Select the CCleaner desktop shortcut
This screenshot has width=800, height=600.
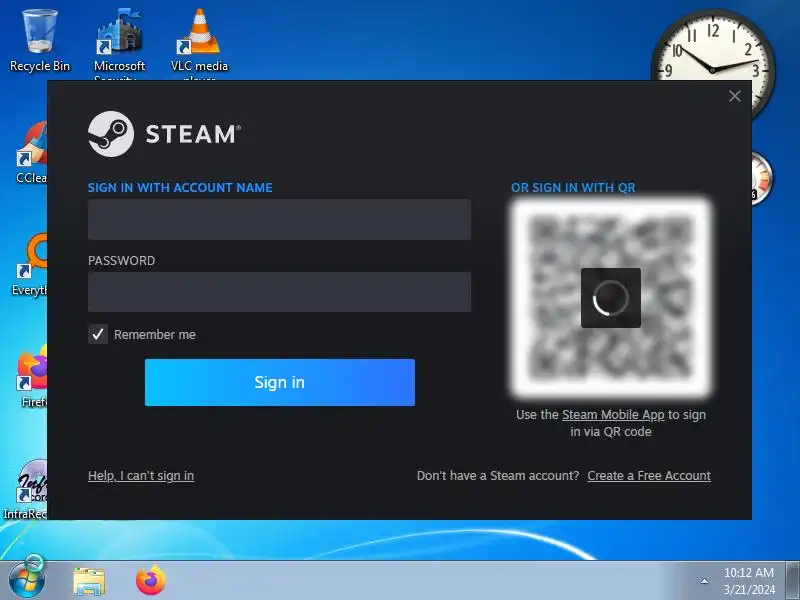32,153
